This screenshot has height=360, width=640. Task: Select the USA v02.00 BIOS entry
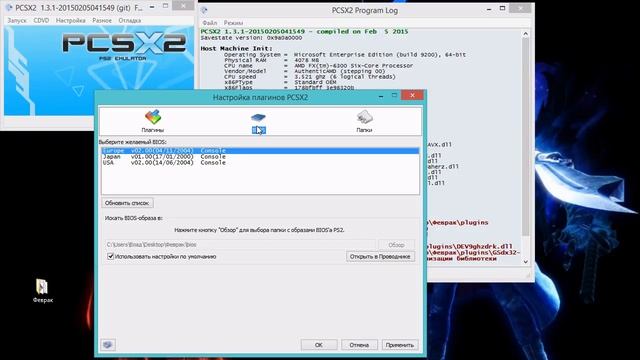(x=260, y=162)
